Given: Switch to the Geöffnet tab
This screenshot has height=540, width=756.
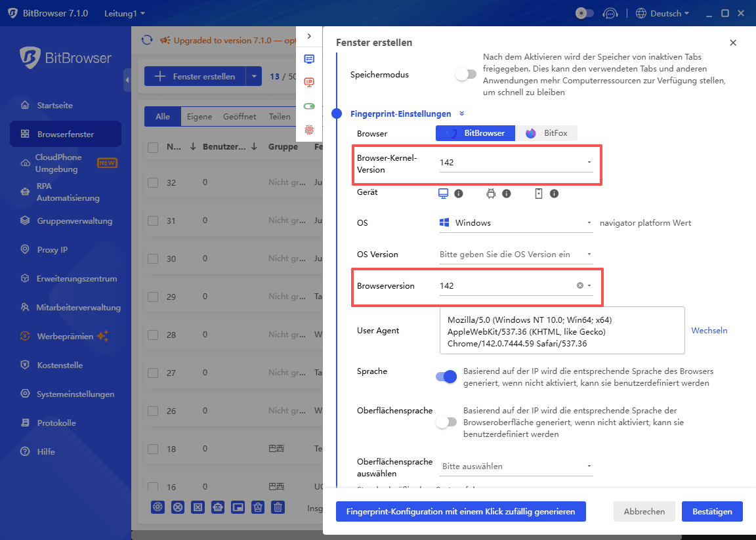Looking at the screenshot, I should pos(240,116).
